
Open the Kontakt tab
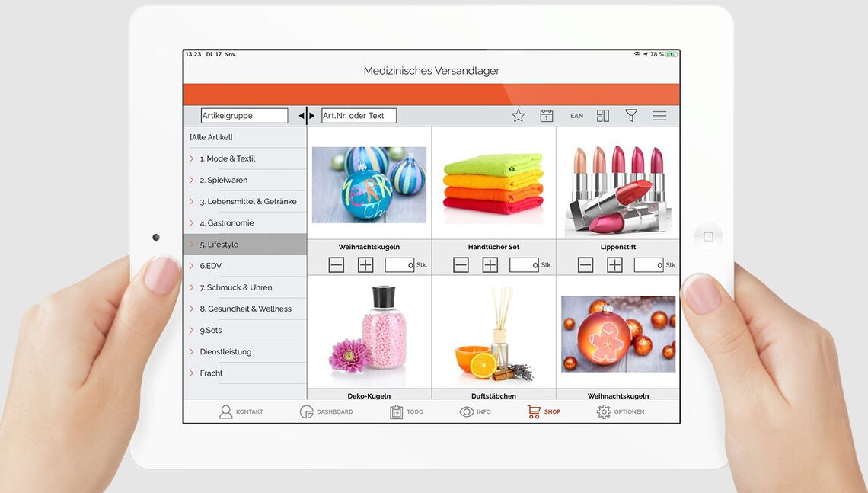click(x=241, y=411)
